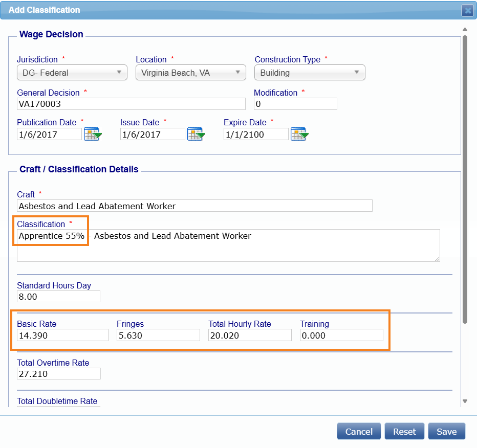Save the classification
Viewport: 477px width, 448px height.
coord(447,431)
